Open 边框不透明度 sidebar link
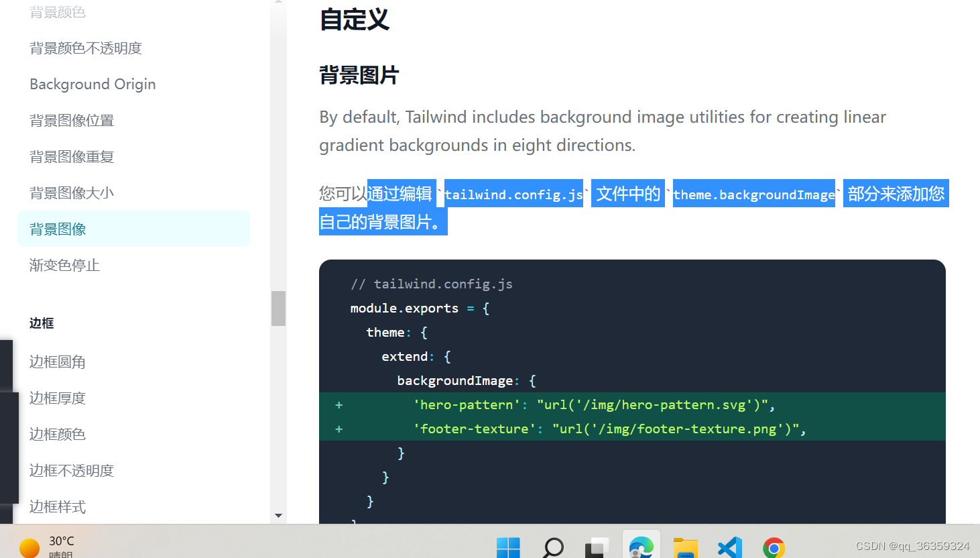 tap(72, 471)
